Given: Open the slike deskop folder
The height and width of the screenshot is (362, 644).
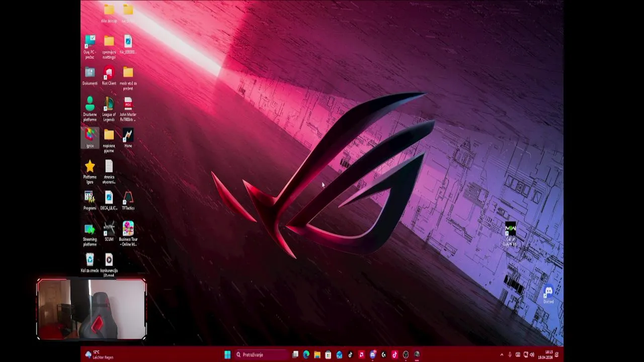Looking at the screenshot, I should click(109, 14).
